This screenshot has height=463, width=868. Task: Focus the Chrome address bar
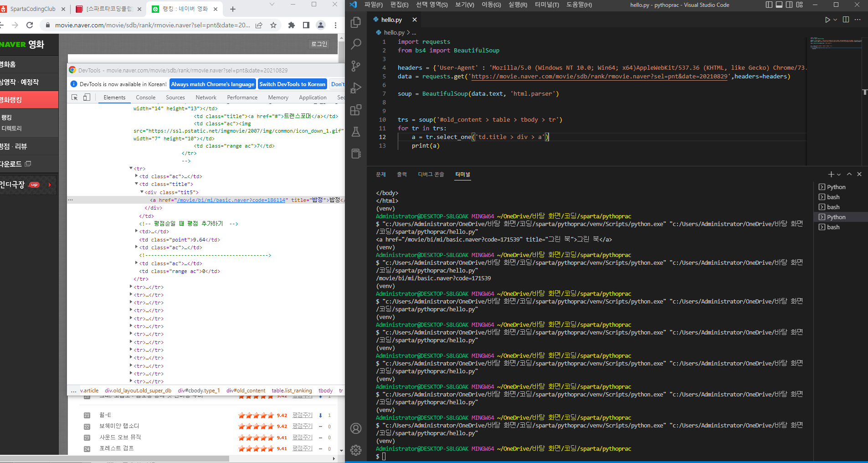tap(152, 25)
